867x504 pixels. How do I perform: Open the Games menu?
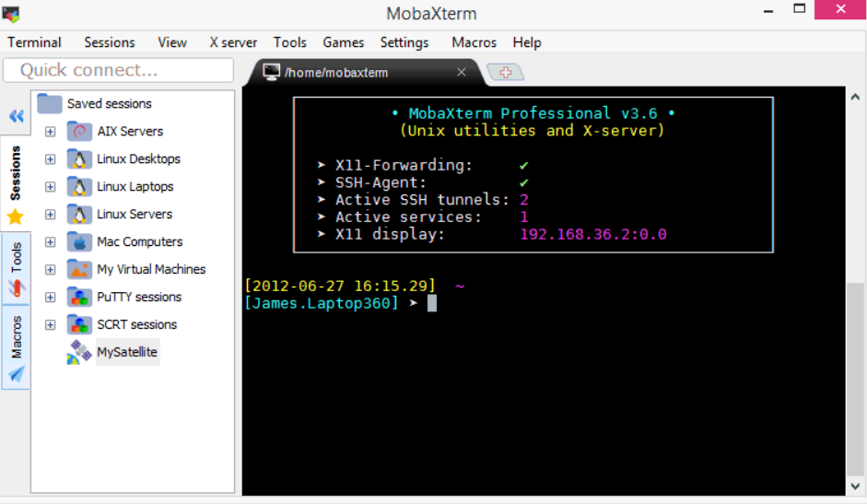point(344,42)
